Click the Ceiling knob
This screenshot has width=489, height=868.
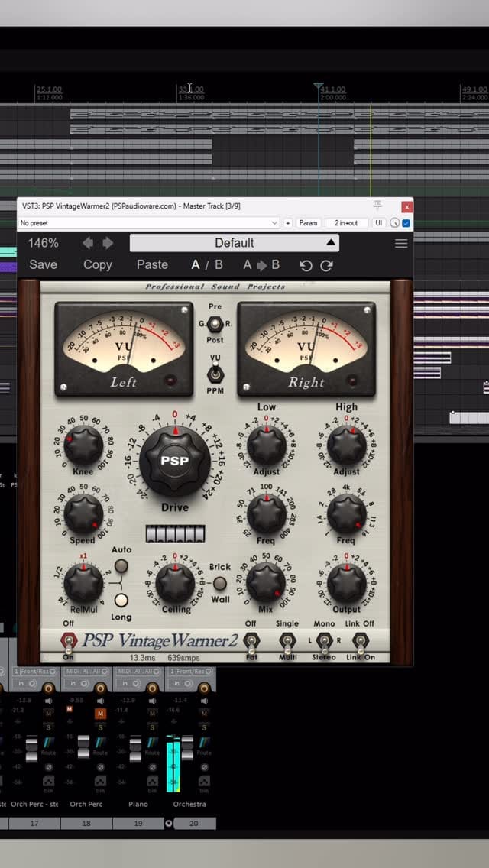pos(175,584)
